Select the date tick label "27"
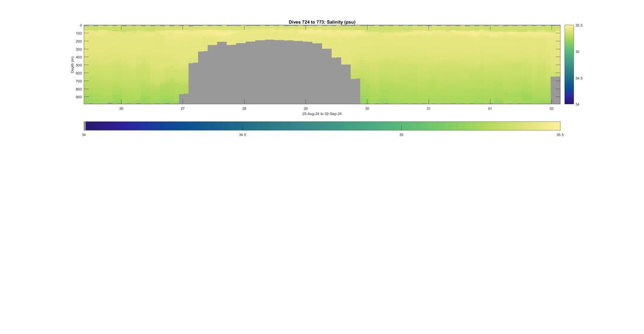The image size is (644, 334). 182,108
